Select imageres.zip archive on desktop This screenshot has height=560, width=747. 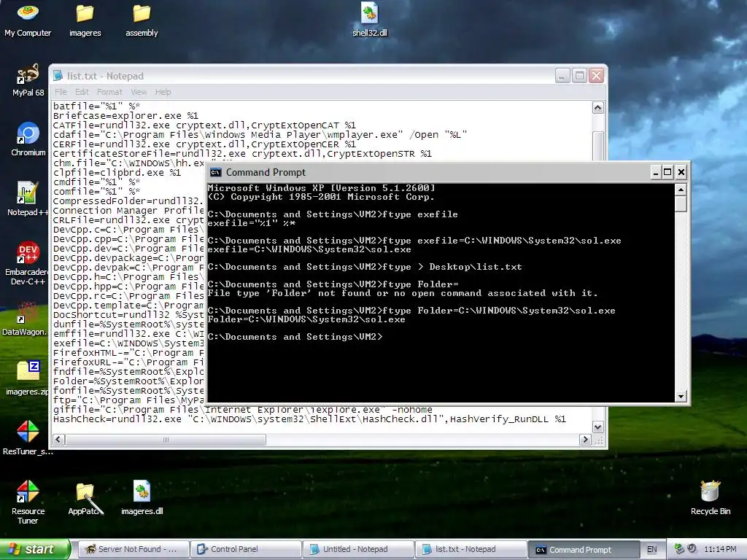tap(28, 378)
